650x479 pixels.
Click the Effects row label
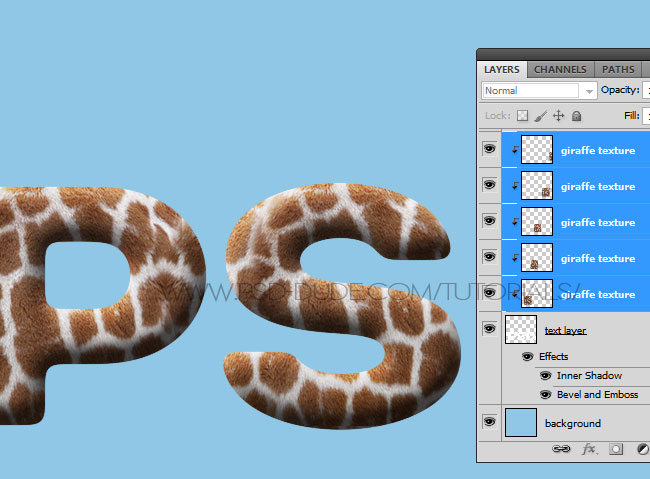pyautogui.click(x=553, y=357)
